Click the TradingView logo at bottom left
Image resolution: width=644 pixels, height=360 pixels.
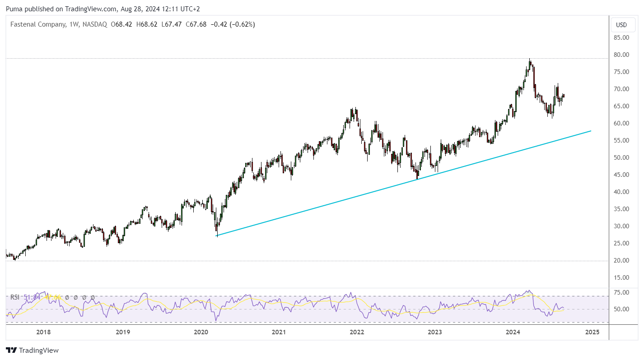pos(33,350)
